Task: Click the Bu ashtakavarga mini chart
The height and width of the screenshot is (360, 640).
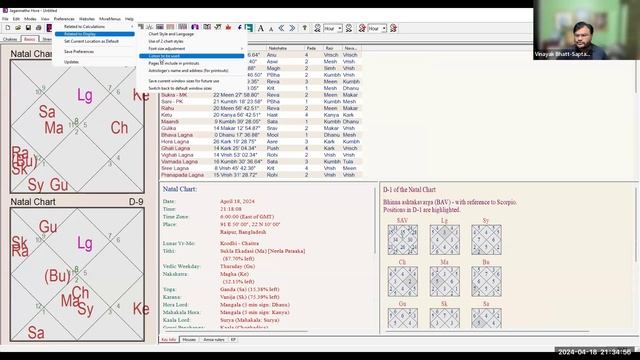Action: pyautogui.click(x=486, y=282)
